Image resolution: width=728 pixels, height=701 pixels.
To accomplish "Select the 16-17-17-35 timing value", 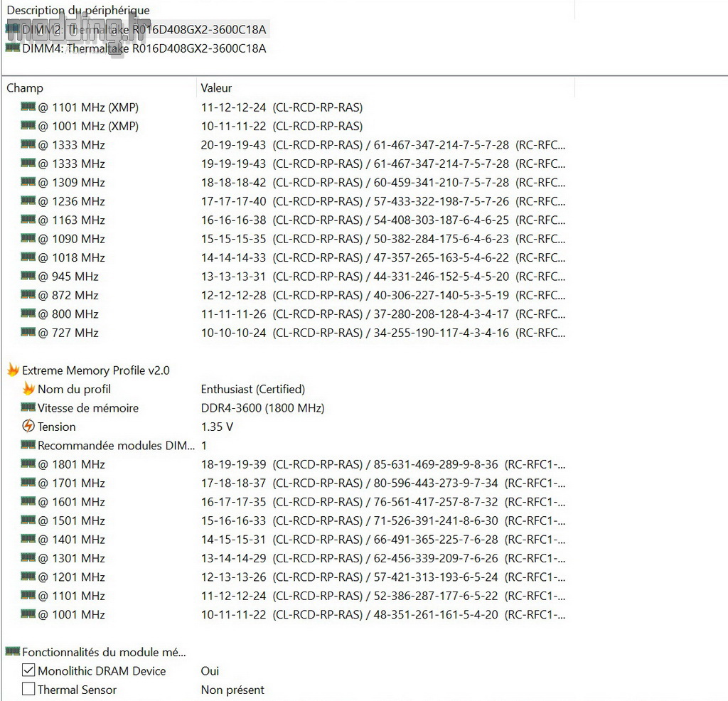I will 233,502.
